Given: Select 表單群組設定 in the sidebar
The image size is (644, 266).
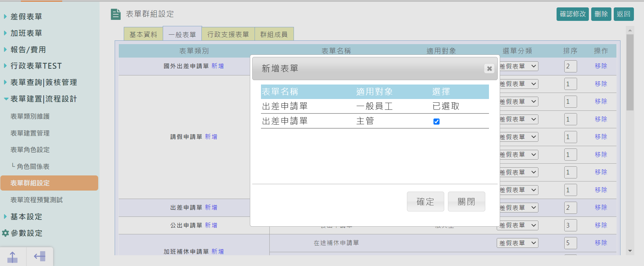Looking at the screenshot, I should 49,183.
